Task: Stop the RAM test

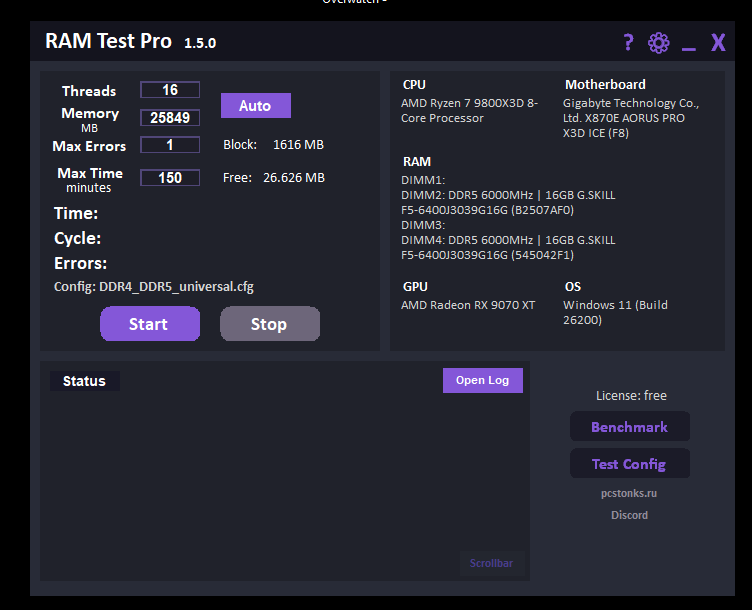Action: tap(270, 324)
